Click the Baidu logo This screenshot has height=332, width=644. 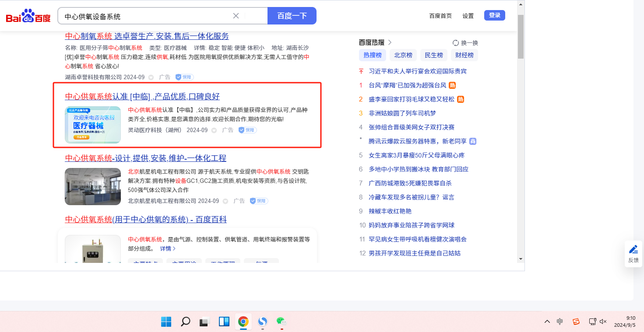[x=28, y=17]
